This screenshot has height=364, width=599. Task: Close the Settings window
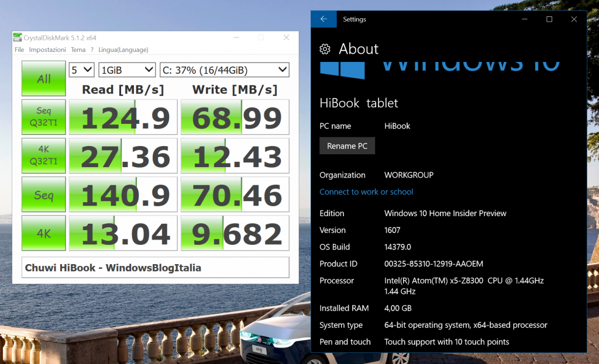(x=574, y=19)
